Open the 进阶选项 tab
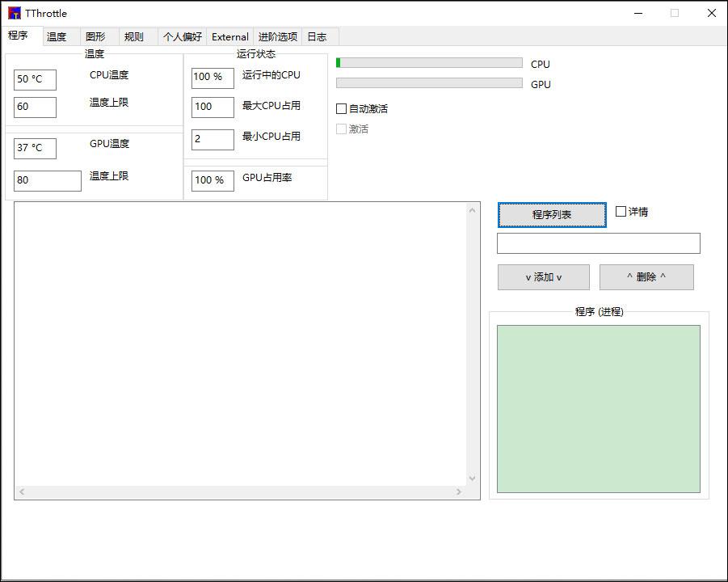 tap(278, 36)
